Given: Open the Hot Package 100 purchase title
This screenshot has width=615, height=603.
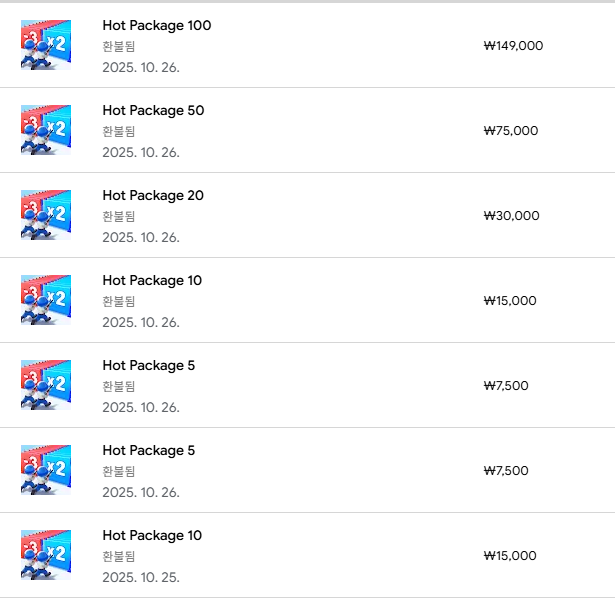Looking at the screenshot, I should click(156, 25).
